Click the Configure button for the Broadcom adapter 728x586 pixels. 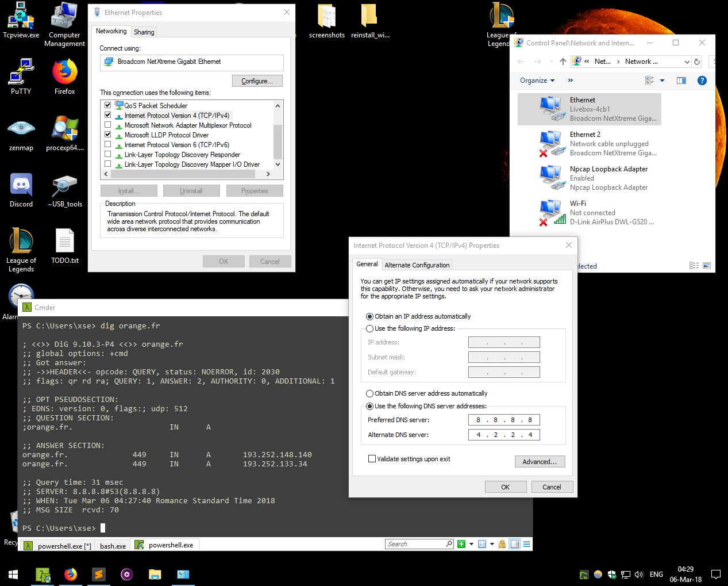[x=257, y=81]
